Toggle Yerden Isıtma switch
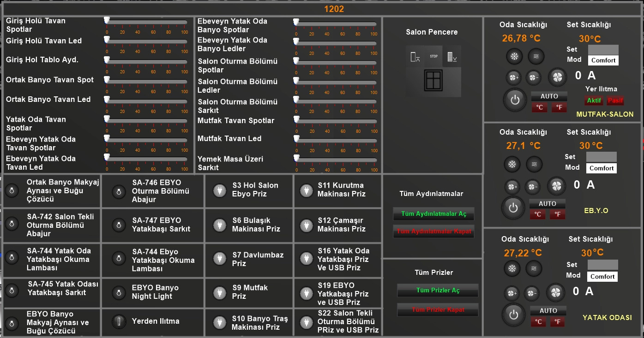The height and width of the screenshot is (338, 644). [x=119, y=321]
